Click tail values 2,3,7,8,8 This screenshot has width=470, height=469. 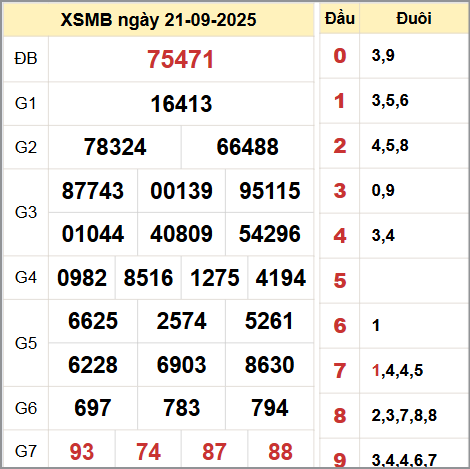404,416
